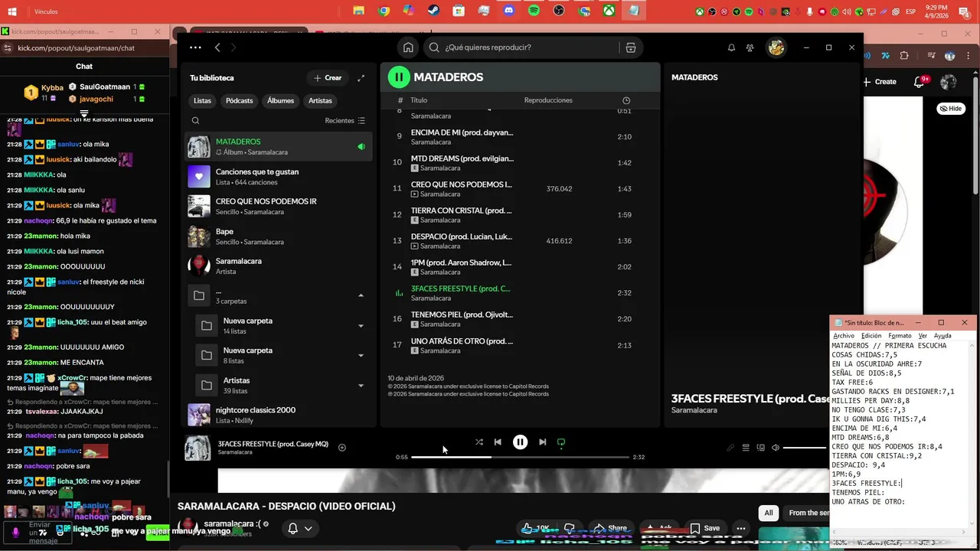
Task: Go back with Spotify's back arrow
Action: click(x=217, y=47)
